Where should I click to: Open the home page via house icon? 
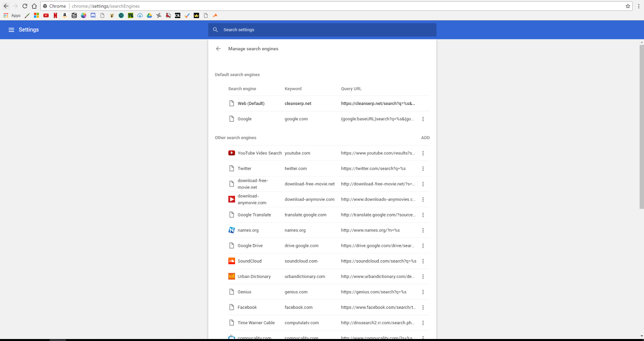34,6
